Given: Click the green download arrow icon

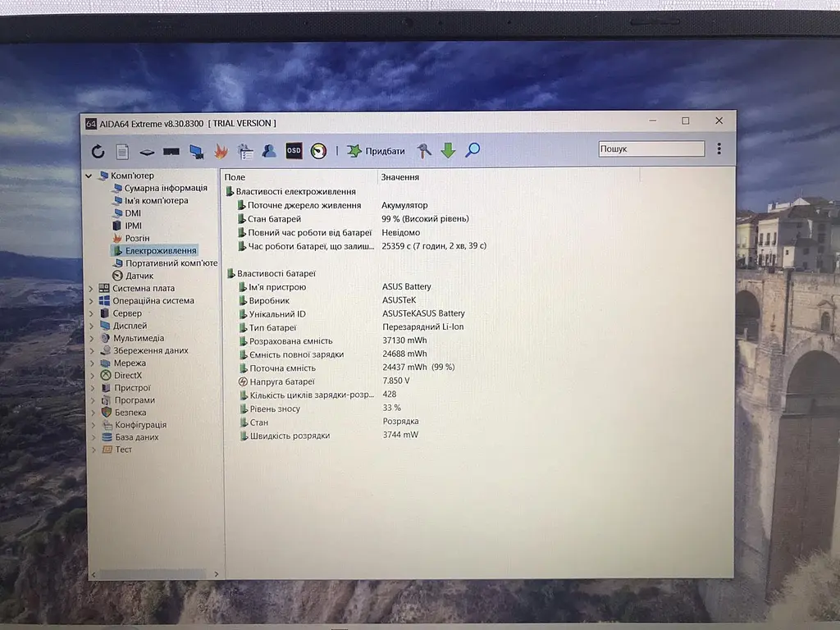Looking at the screenshot, I should click(x=449, y=150).
